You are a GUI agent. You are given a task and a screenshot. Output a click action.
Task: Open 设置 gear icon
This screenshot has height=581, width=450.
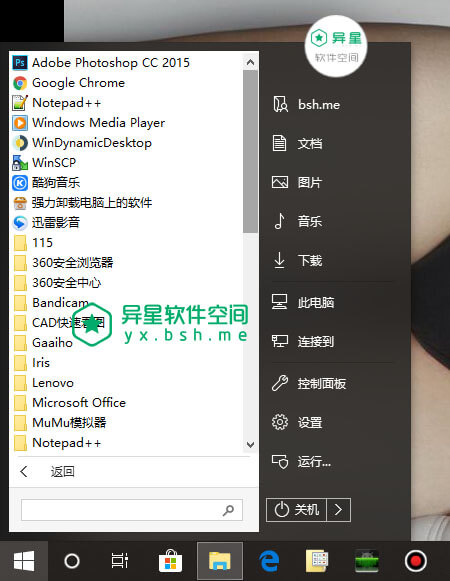pos(280,422)
